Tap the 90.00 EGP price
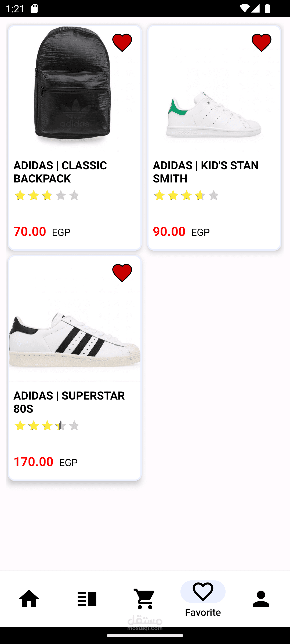Viewport: 290px width, 644px height. point(181,232)
